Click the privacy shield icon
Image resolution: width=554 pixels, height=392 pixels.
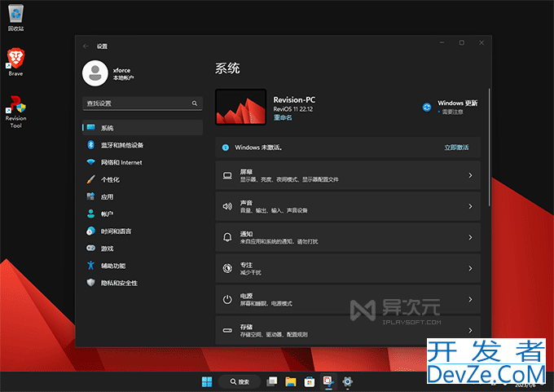pyautogui.click(x=90, y=283)
